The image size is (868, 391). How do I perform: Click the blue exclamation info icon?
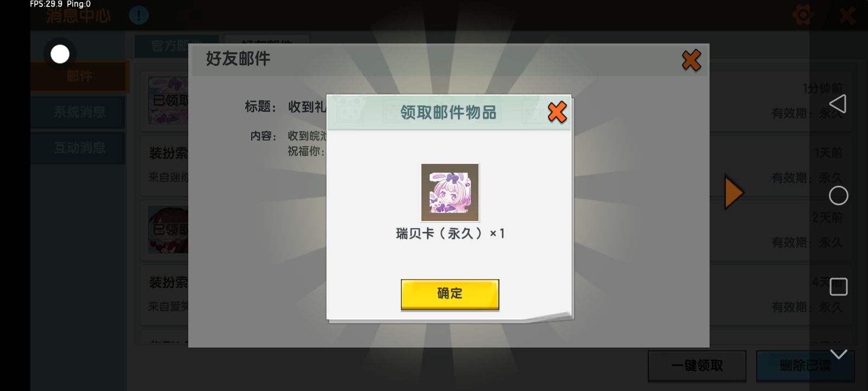tap(139, 15)
